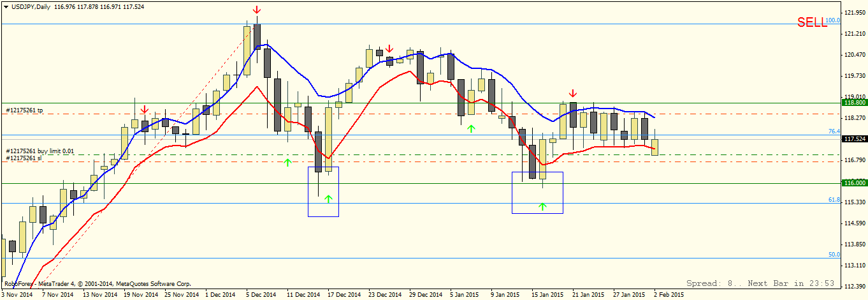Click the 113.850 price scale value
The height and width of the screenshot is (300, 868).
click(854, 244)
